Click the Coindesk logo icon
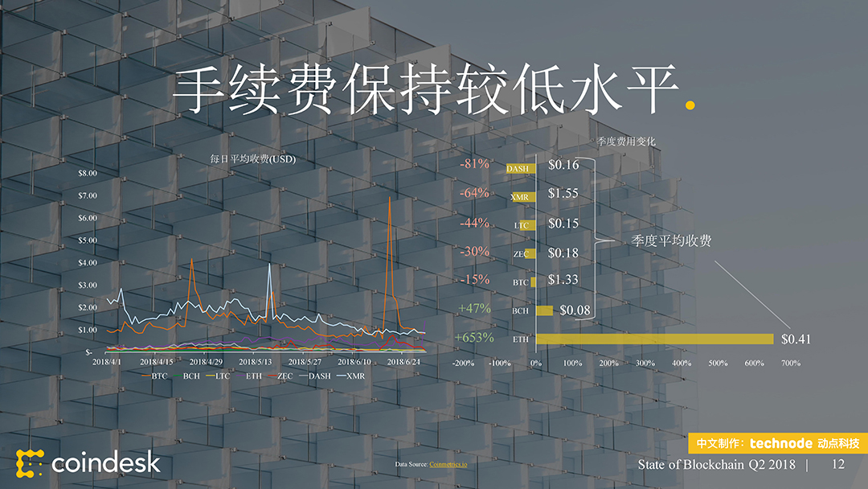The height and width of the screenshot is (489, 868). point(30,463)
